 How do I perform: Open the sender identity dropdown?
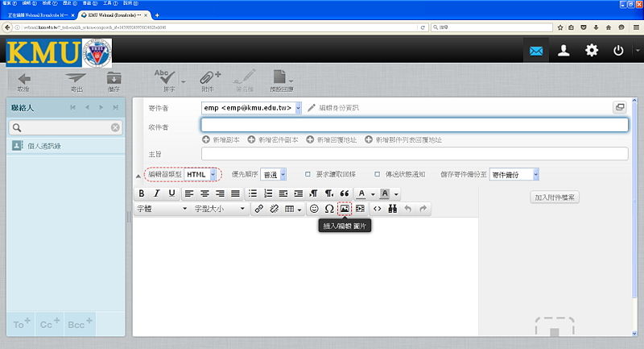(251, 108)
